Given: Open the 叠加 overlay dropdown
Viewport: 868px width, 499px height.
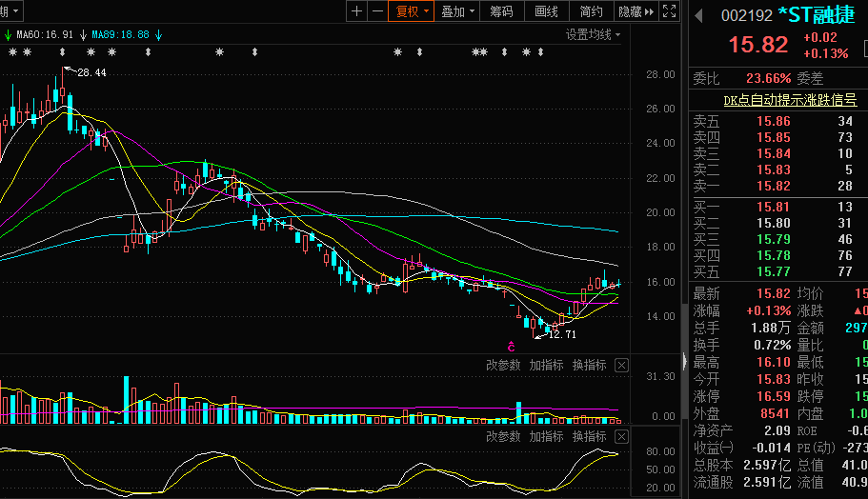Looking at the screenshot, I should (457, 11).
